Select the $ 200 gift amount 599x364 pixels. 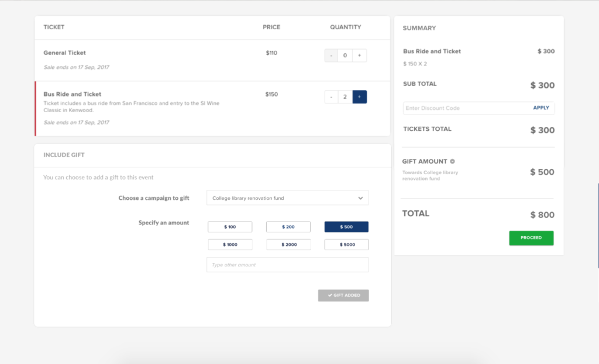288,227
